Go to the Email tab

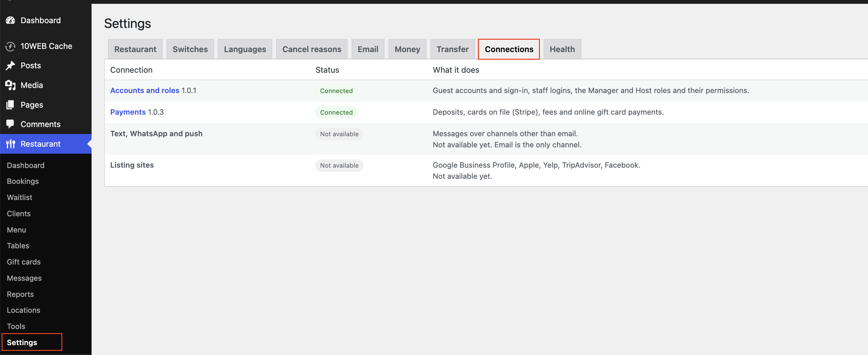click(368, 49)
